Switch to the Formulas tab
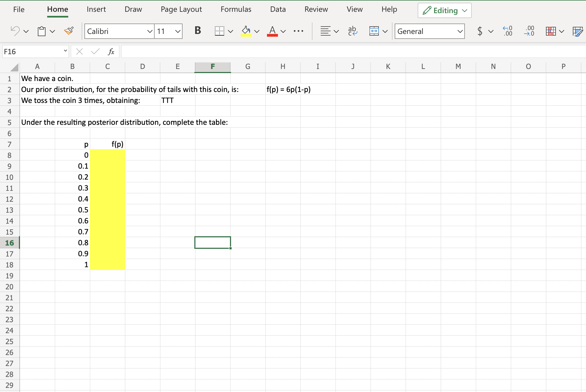The height and width of the screenshot is (392, 586). [x=236, y=9]
